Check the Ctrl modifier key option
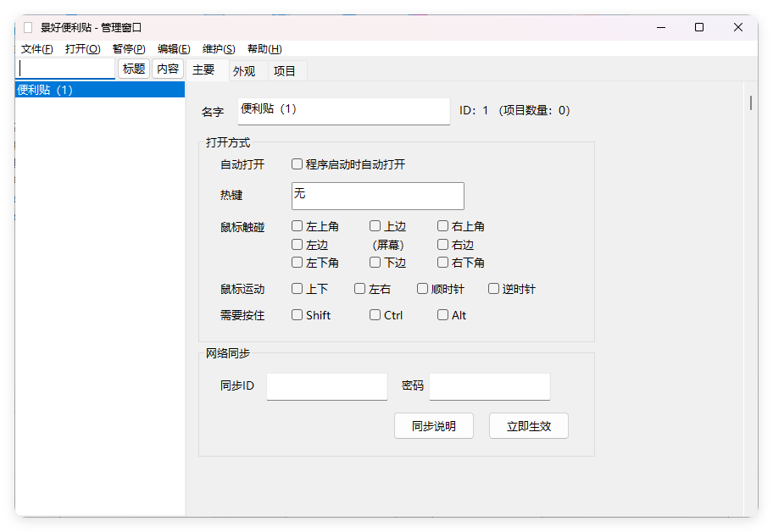The image size is (773, 532). [x=374, y=314]
